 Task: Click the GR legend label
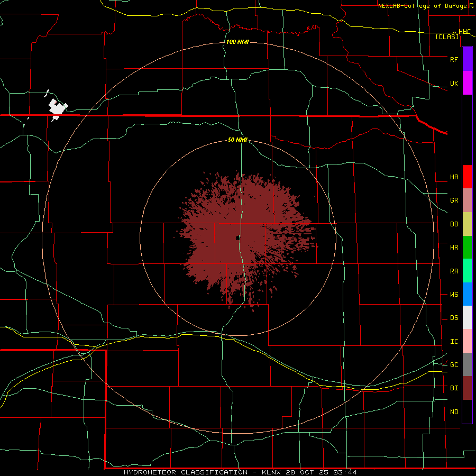click(454, 200)
